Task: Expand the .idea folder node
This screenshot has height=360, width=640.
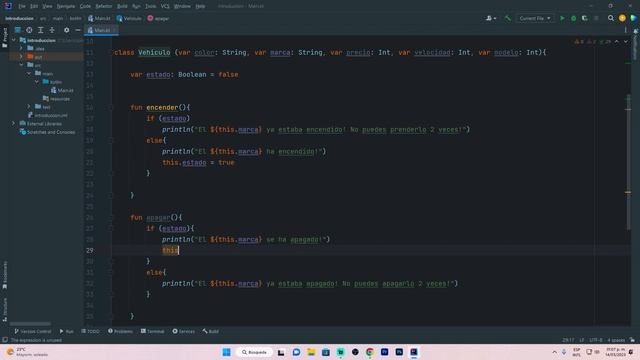Action: point(21,48)
